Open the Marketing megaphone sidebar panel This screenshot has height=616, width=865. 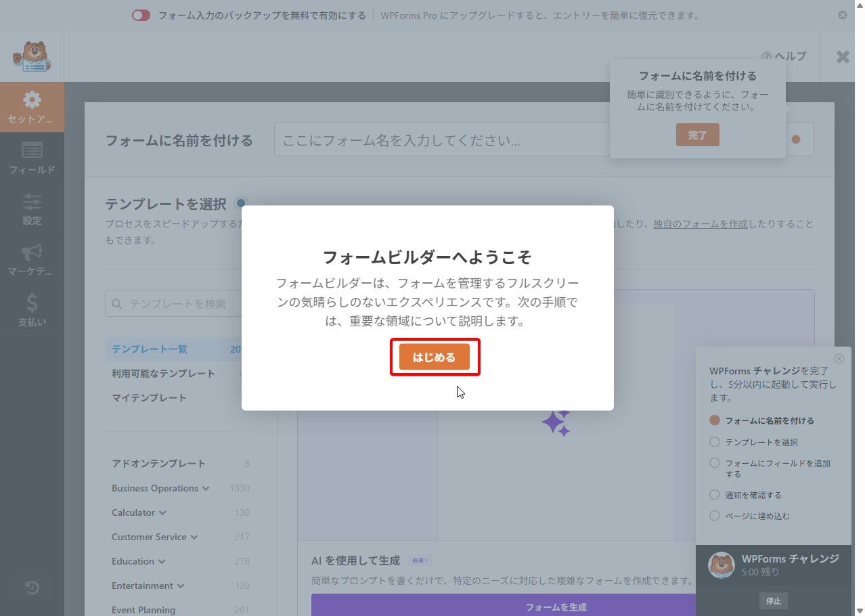[x=32, y=260]
